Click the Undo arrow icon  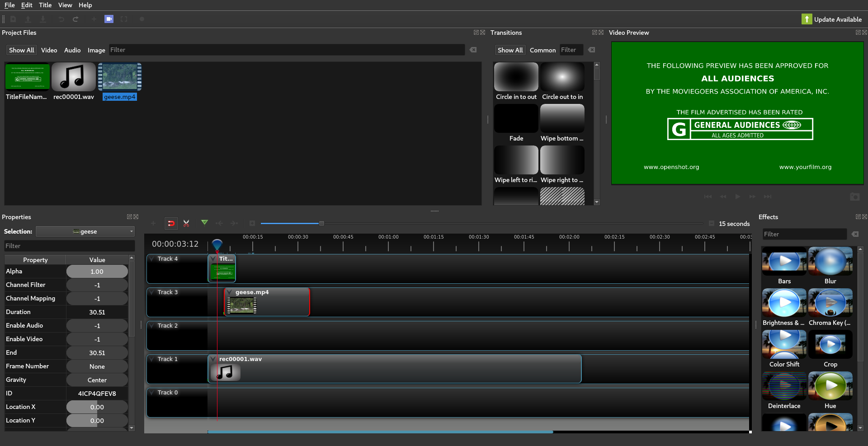pos(61,19)
